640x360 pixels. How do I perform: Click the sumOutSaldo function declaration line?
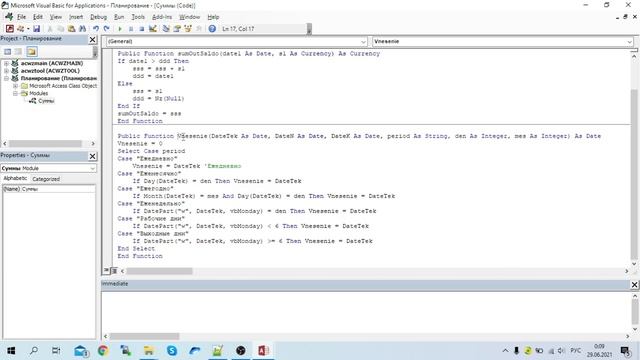click(x=249, y=53)
